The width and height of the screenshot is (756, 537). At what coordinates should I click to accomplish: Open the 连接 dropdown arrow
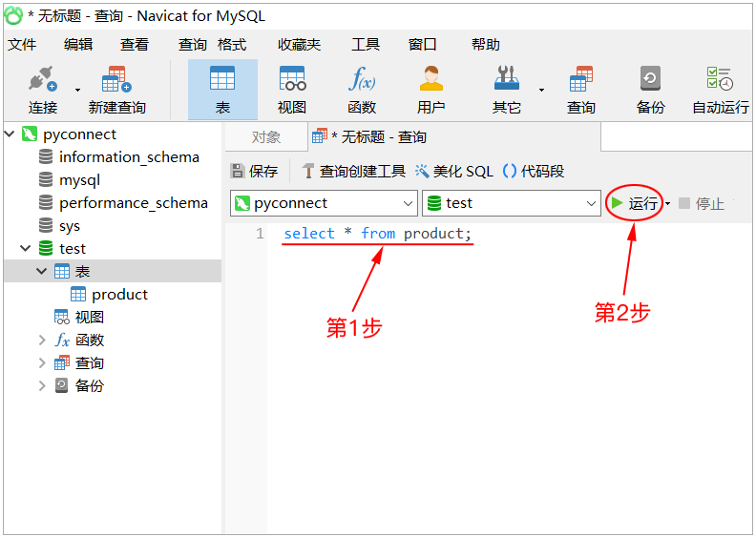[x=77, y=90]
